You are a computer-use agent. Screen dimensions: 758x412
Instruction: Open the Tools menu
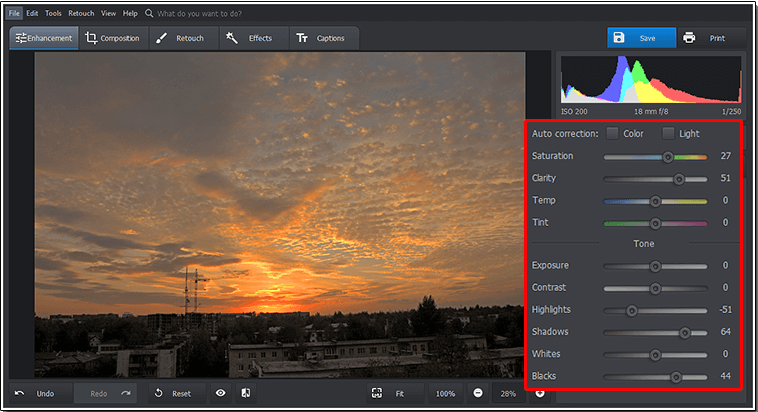(x=53, y=13)
